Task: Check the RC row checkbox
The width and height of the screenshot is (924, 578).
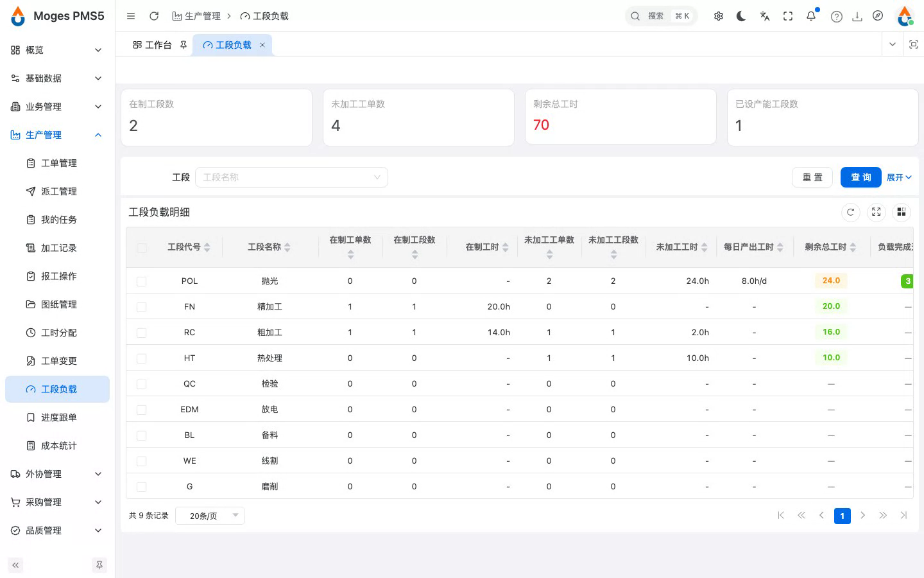Action: tap(142, 333)
